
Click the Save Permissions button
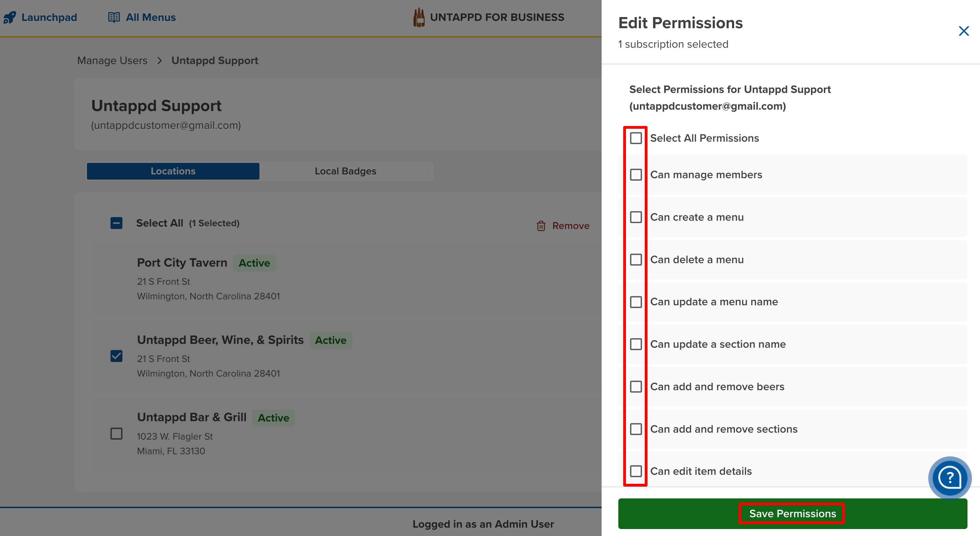pos(792,513)
